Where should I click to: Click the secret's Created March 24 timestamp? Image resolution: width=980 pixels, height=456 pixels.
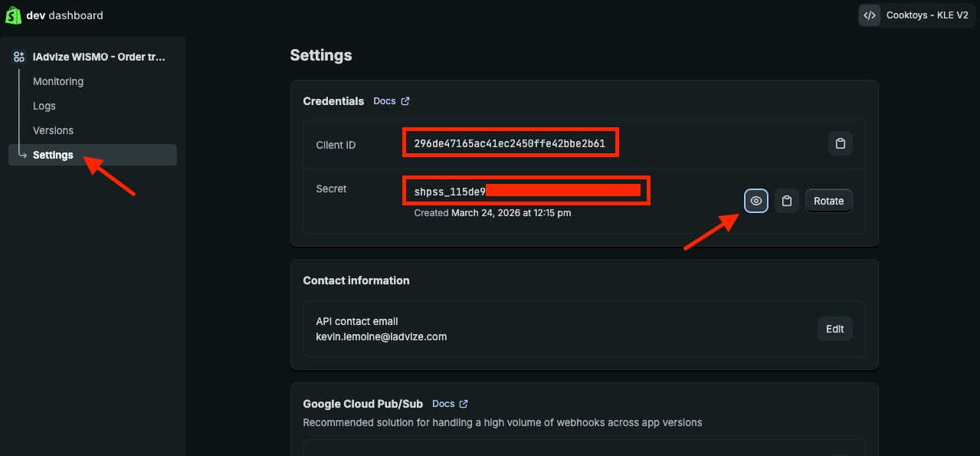[x=492, y=213]
